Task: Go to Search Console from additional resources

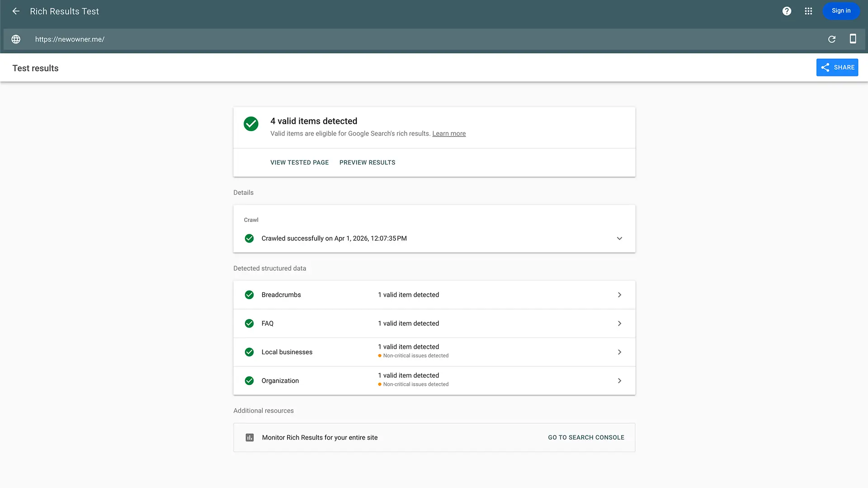Action: (x=586, y=437)
